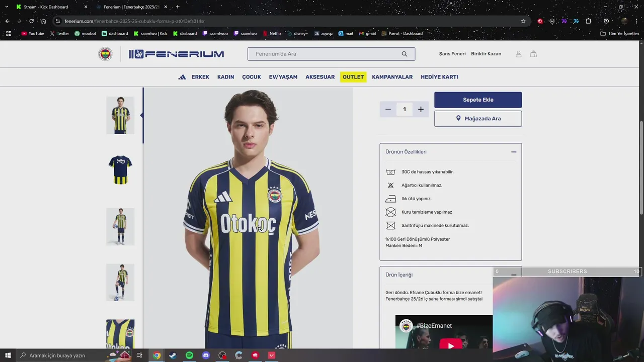
Task: Open the tab search dropdown arrow
Action: point(7,7)
